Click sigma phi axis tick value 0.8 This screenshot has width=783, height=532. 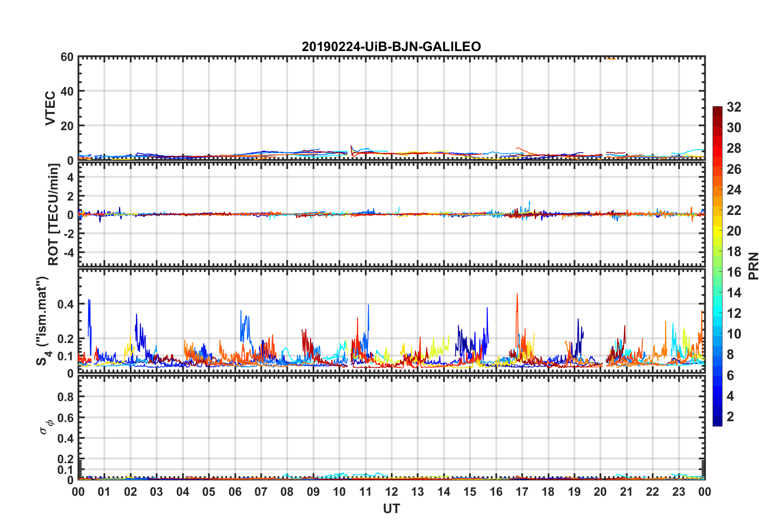click(x=65, y=397)
